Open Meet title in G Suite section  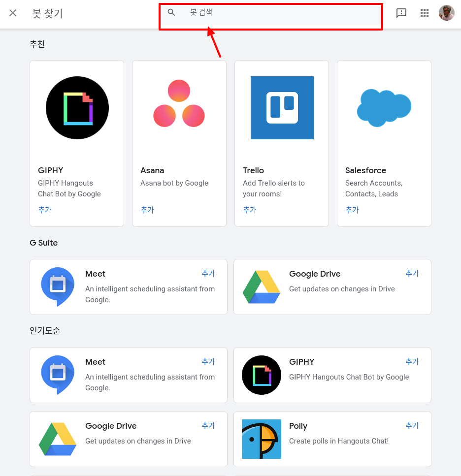(96, 274)
